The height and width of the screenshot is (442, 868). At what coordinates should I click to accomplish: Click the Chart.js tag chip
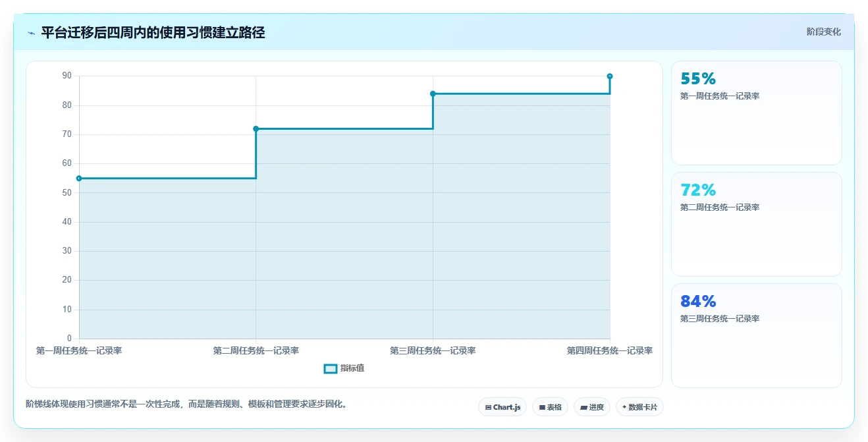[x=502, y=407]
